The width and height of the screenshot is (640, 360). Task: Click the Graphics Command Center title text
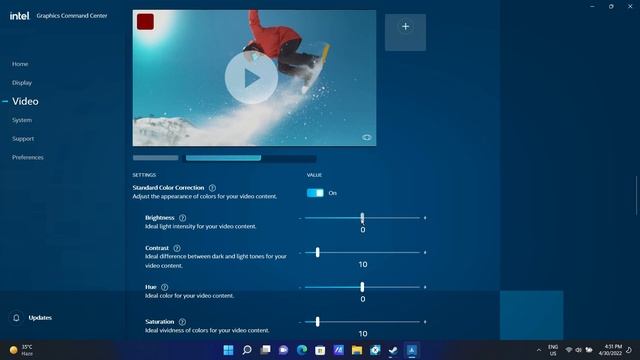pyautogui.click(x=72, y=16)
